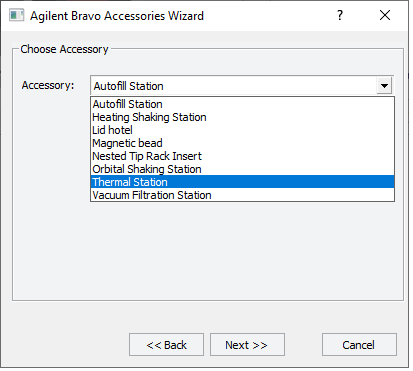Select Autofill Station from the list
Screen dimensions: 413x371
(x=242, y=104)
